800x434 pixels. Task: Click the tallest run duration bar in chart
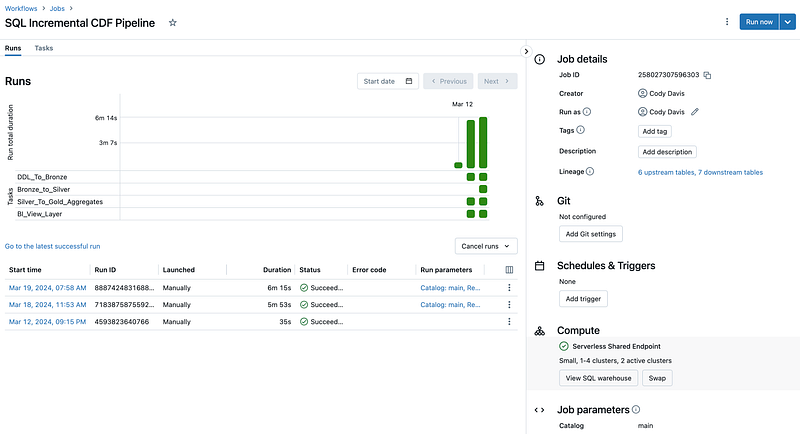click(483, 143)
